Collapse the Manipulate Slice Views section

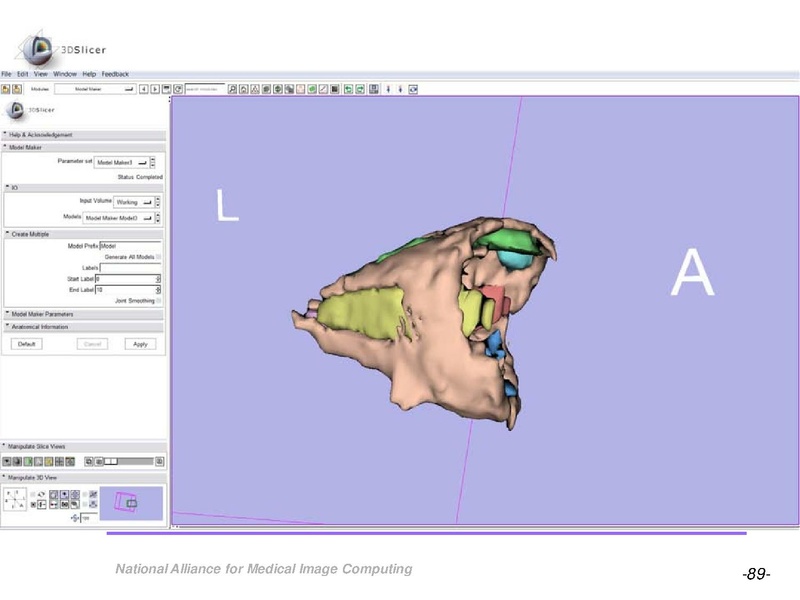[x=83, y=446]
